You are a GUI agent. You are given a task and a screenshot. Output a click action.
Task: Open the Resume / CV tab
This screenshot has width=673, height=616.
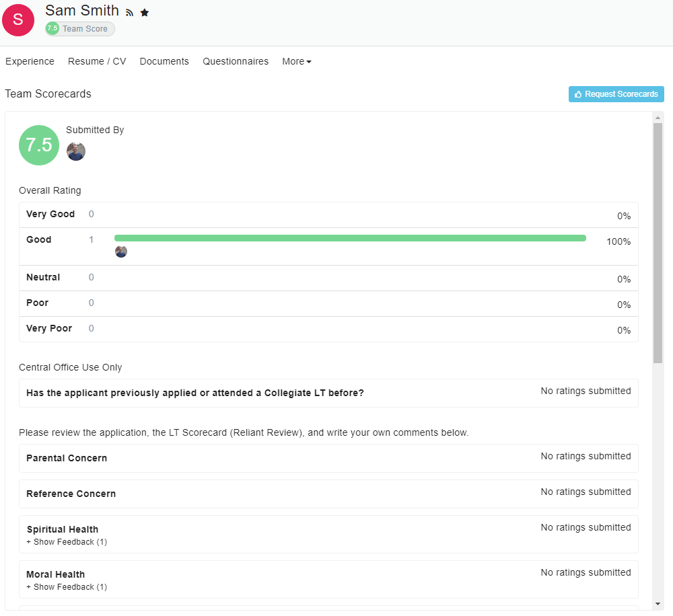[97, 62]
